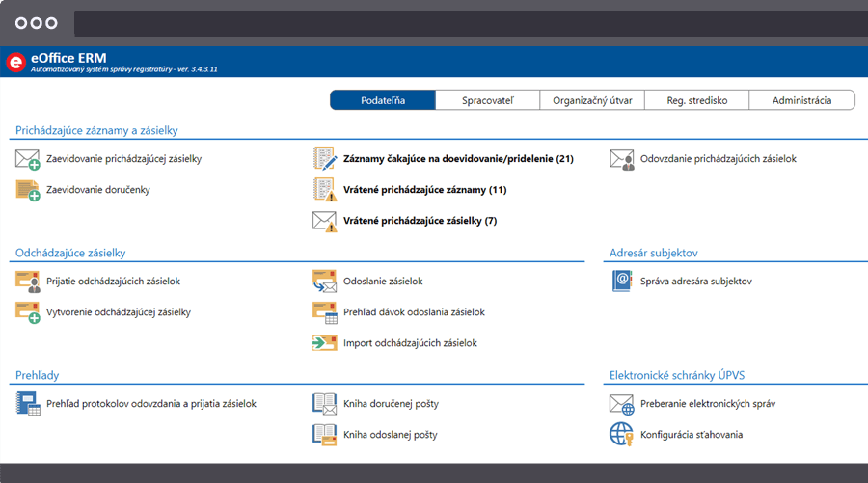Image resolution: width=868 pixels, height=483 pixels.
Task: Click the warning icon for Vrátené prichádzajúce záznamy
Action: 324,189
